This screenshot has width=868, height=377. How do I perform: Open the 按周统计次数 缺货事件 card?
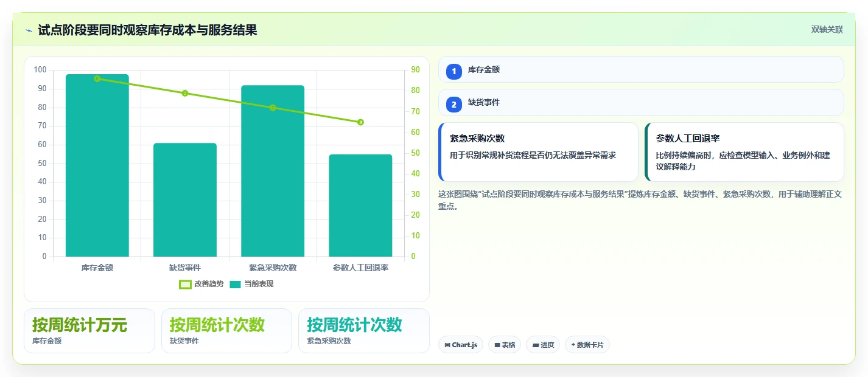226,331
